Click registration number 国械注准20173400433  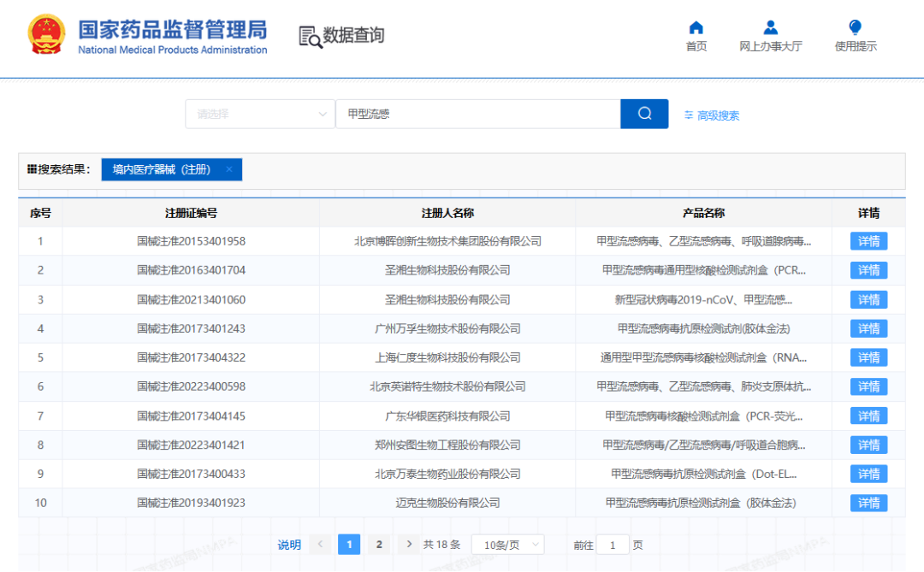(x=191, y=474)
